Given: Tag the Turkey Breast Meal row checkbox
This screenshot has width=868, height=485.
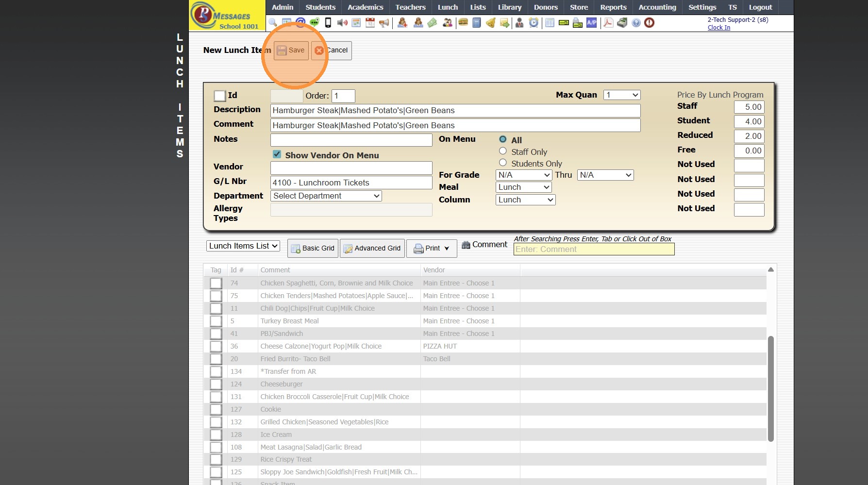Looking at the screenshot, I should coord(216,321).
